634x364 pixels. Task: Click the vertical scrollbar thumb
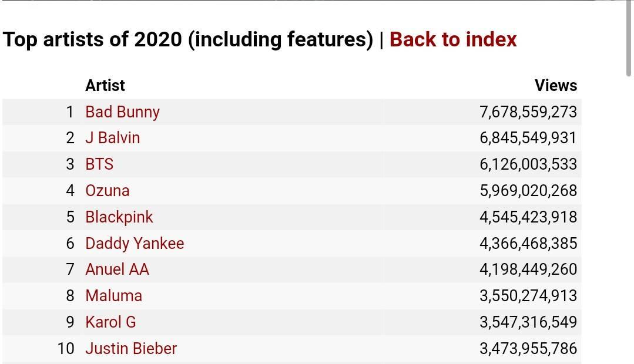[x=629, y=38]
